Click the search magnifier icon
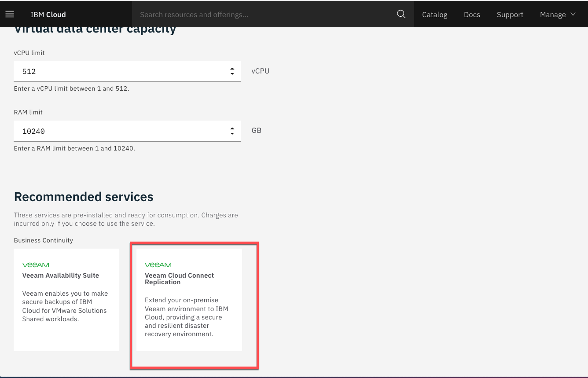588x378 pixels. coord(401,14)
